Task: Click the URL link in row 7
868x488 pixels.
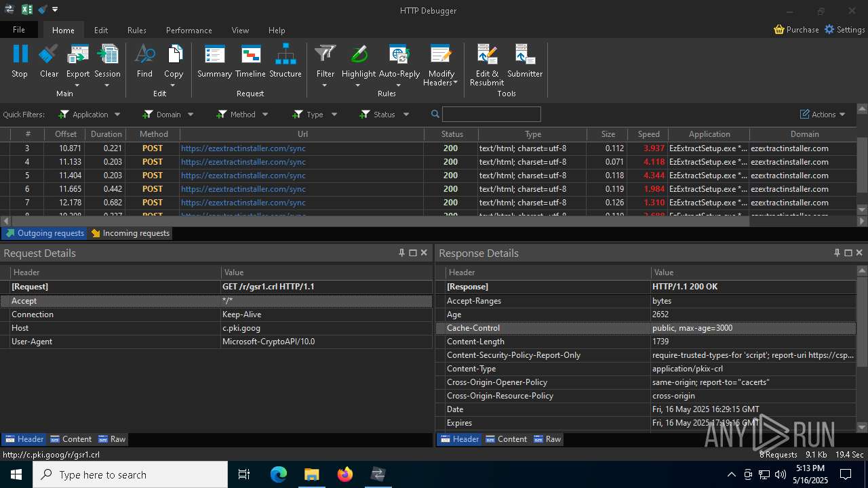Action: [243, 203]
